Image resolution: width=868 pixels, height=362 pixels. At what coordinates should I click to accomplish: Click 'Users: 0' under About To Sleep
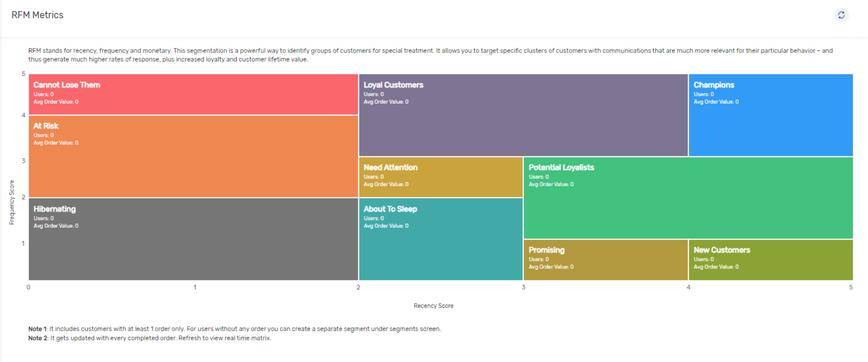pyautogui.click(x=374, y=218)
